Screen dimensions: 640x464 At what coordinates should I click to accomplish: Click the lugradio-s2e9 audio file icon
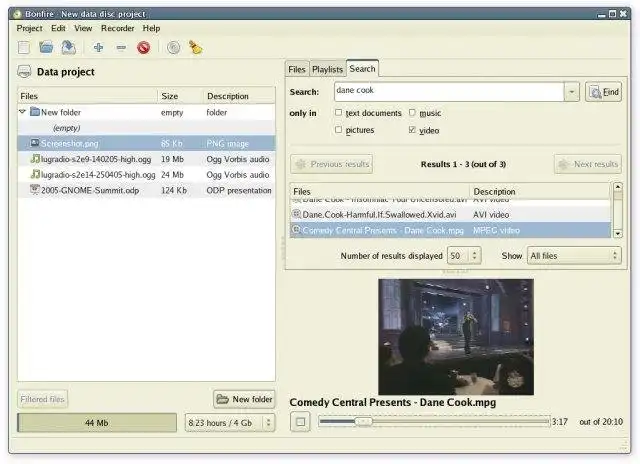click(35, 159)
